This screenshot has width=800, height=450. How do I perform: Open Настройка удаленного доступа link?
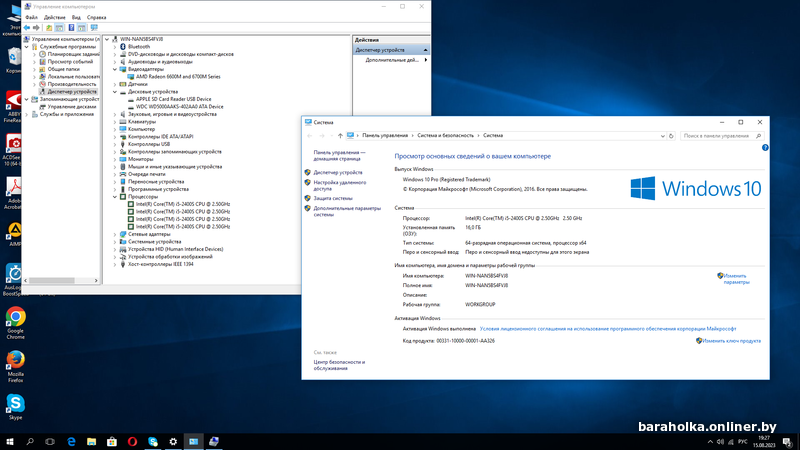(339, 186)
